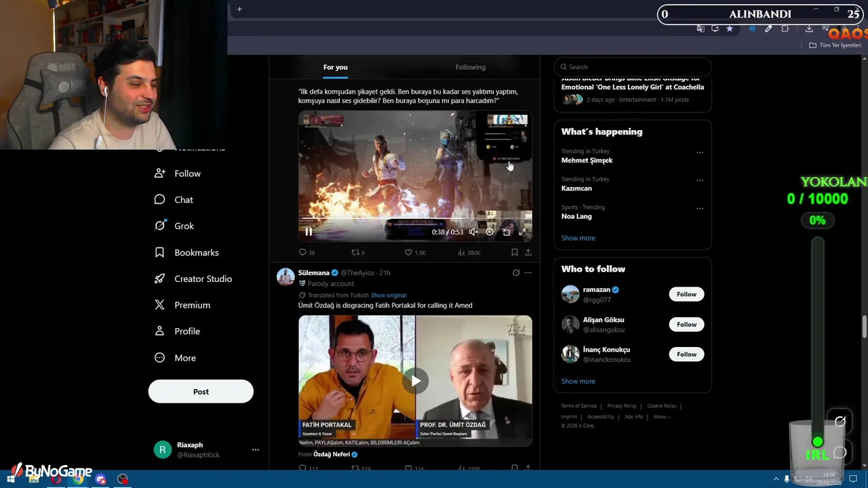Screen dimensions: 868x488
Task: Play the Fatih Portakal and Ümit Özdağ video
Action: point(415,381)
